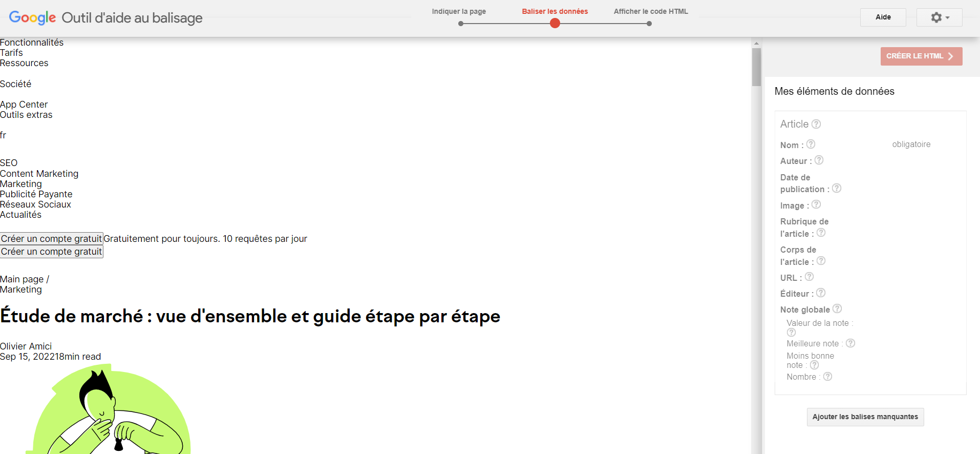Click help icon beside Meilleure note
This screenshot has width=980, height=454.
pyautogui.click(x=850, y=343)
